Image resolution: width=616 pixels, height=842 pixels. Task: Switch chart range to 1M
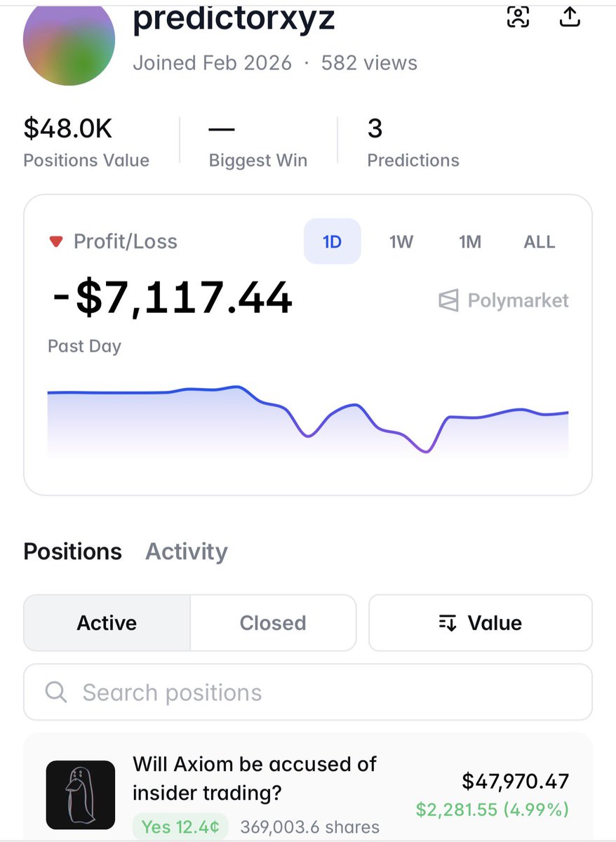tap(469, 242)
